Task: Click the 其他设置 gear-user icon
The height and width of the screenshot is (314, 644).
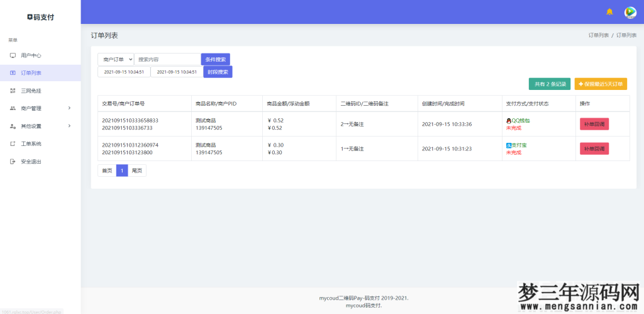Action: [x=13, y=126]
